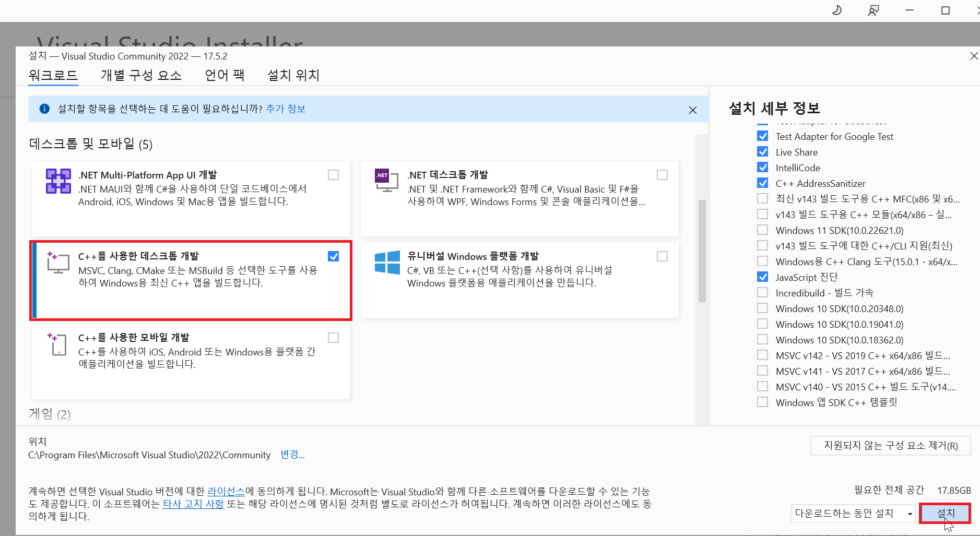The height and width of the screenshot is (536, 980).
Task: Click 지원되지 않는 구성 요소 제거(R) button
Action: pos(890,446)
